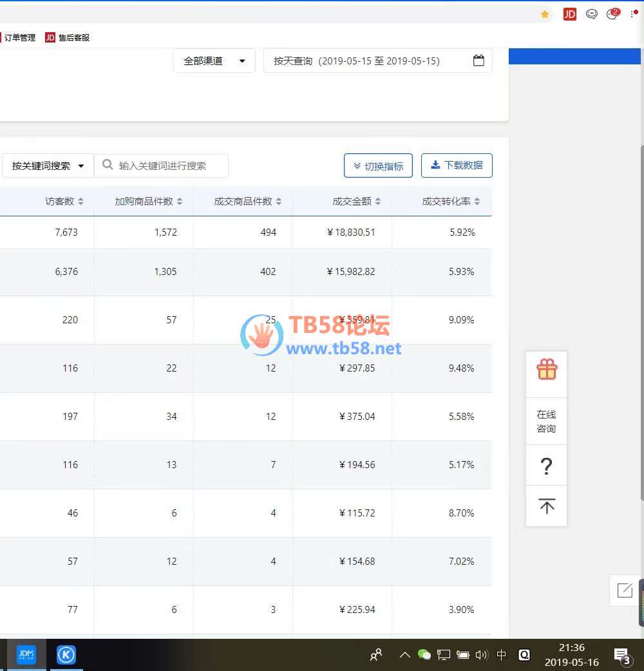Sort by 成交金额 column header
Image resolution: width=644 pixels, height=671 pixels.
pos(357,202)
